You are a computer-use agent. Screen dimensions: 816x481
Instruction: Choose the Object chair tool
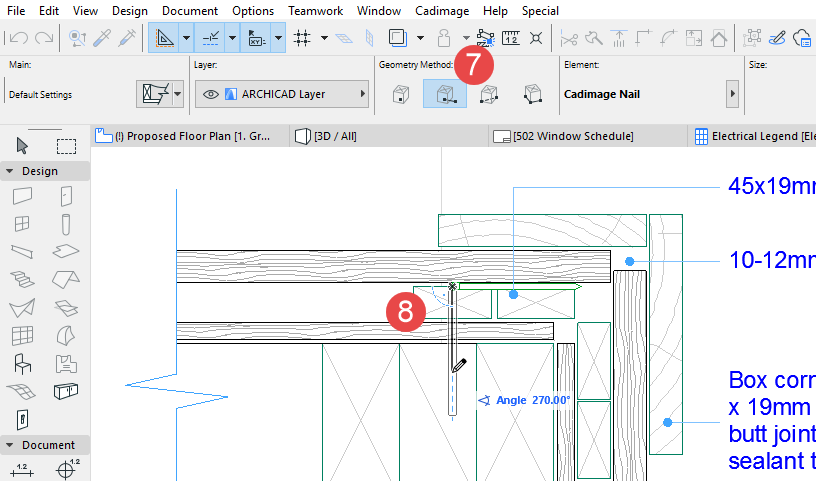pyautogui.click(x=23, y=363)
